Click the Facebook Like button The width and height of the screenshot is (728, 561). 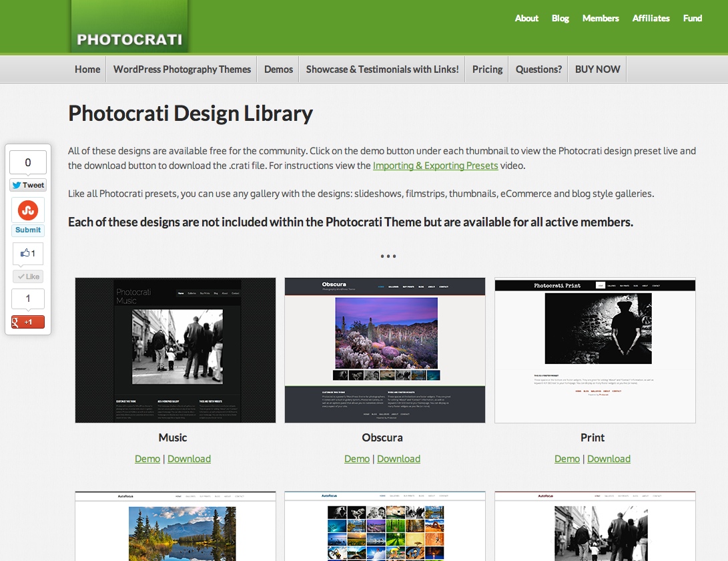tap(28, 276)
